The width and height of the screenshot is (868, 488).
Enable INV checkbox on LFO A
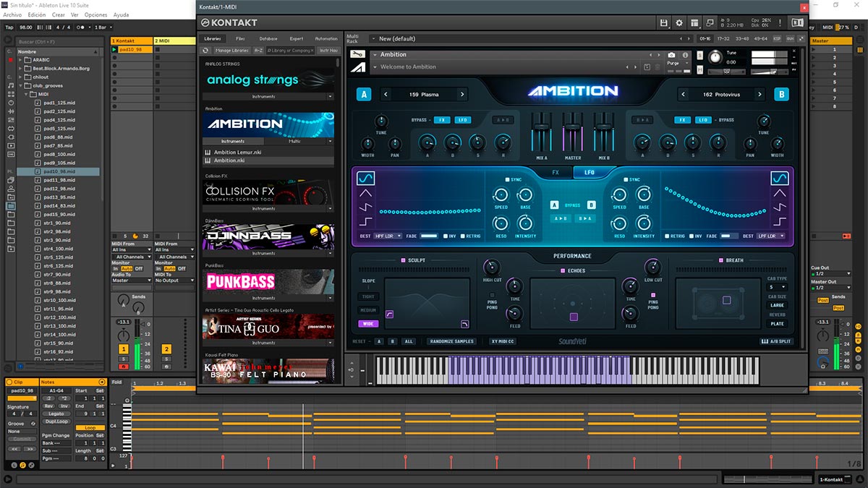point(445,236)
